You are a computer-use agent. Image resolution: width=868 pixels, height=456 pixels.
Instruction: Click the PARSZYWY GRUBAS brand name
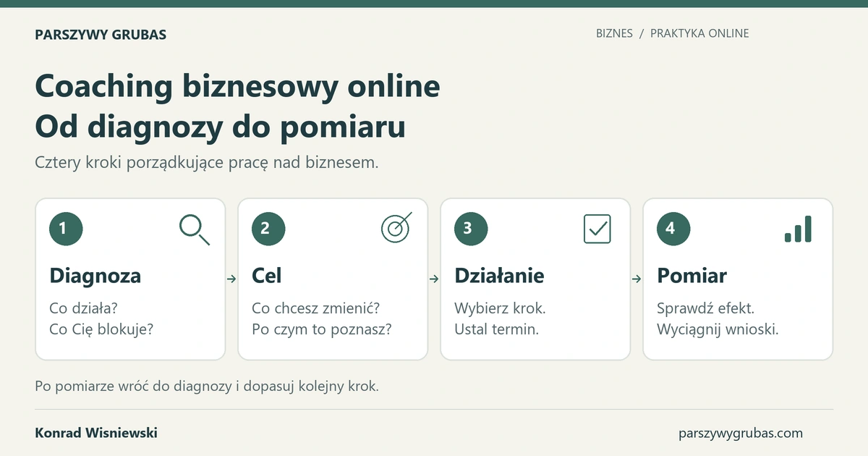click(x=101, y=34)
